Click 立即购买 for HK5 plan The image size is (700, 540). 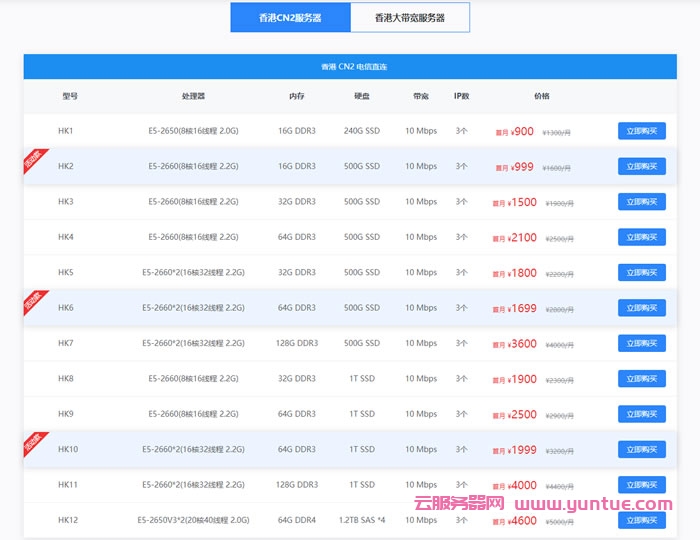(x=641, y=272)
